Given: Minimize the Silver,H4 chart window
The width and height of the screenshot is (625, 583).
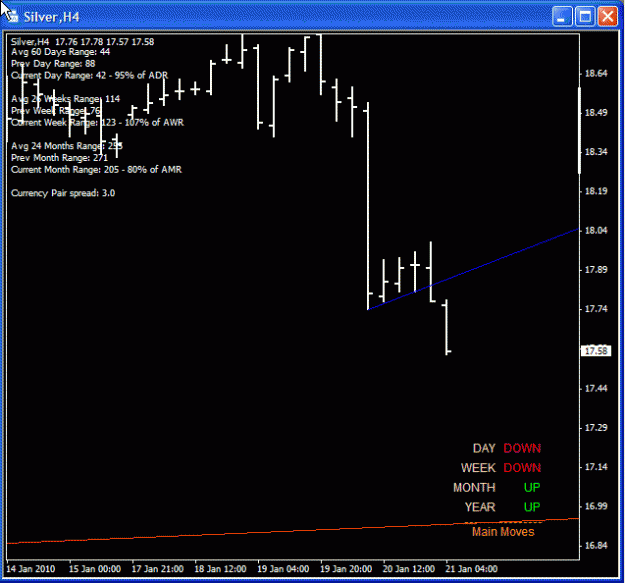Looking at the screenshot, I should (x=562, y=17).
